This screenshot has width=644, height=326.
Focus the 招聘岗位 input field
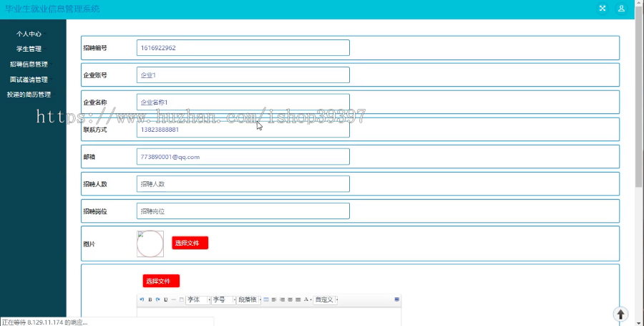243,211
